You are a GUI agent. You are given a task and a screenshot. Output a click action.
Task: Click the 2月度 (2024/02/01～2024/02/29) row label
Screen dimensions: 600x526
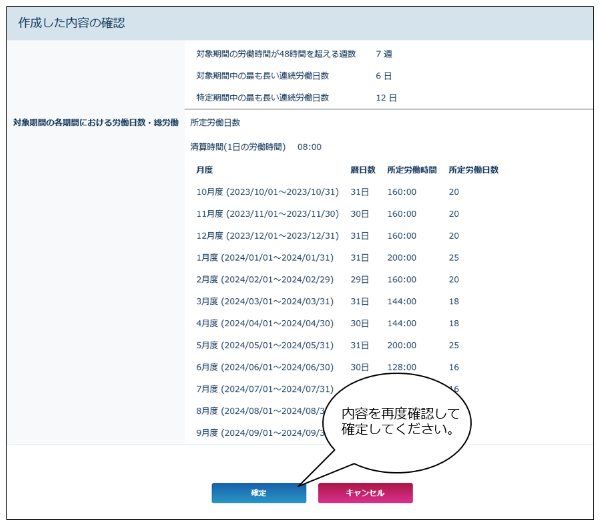pos(263,280)
